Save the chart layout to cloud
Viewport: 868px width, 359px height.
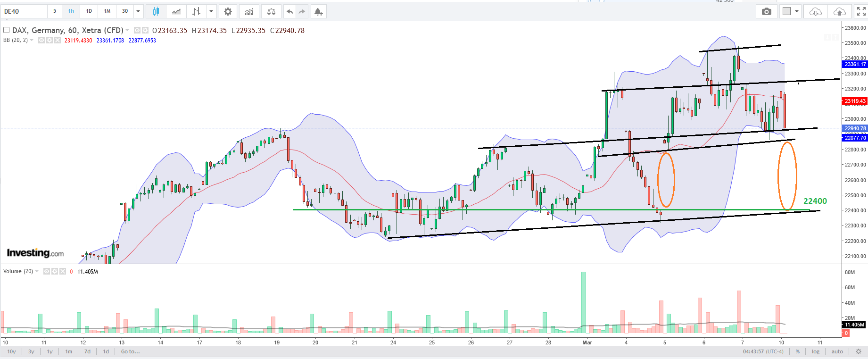click(x=840, y=11)
